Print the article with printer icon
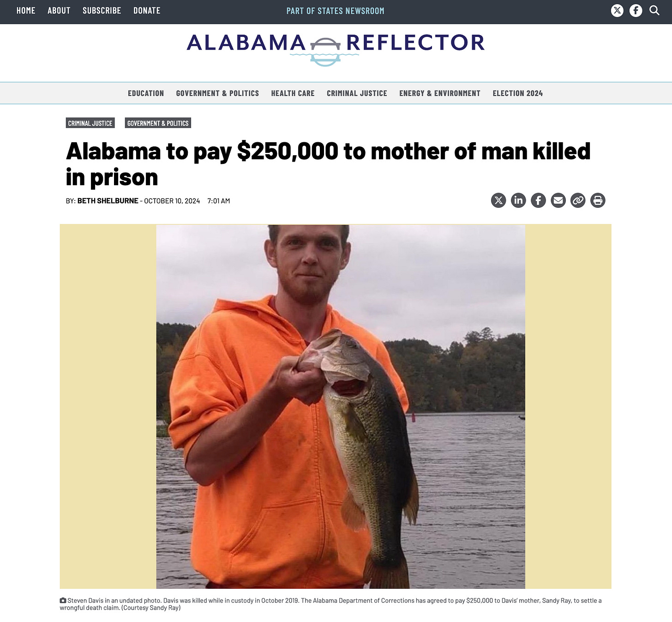 pyautogui.click(x=598, y=200)
